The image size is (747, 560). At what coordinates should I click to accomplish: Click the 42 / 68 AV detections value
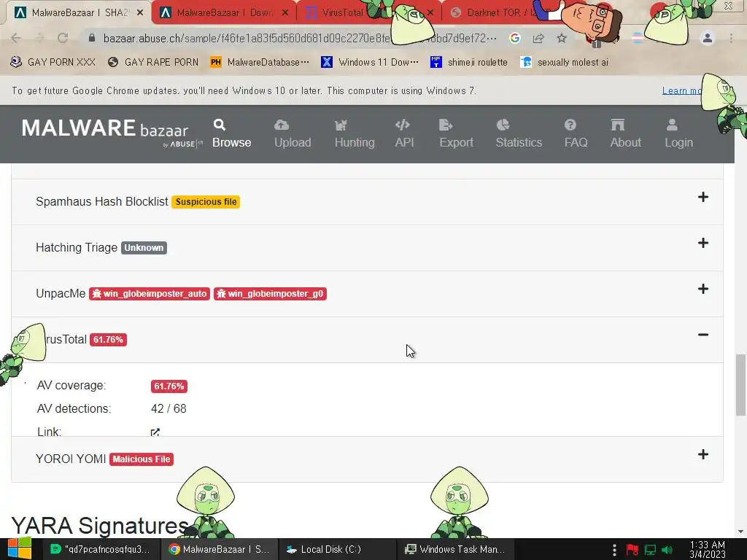tap(169, 408)
